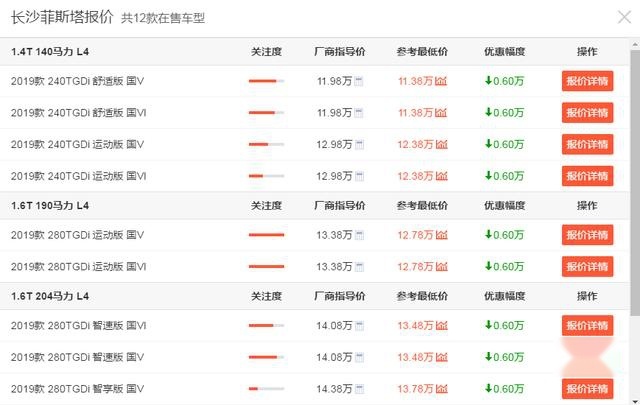View trend chart icon for 280TGDi 智速版 国VI
The width and height of the screenshot is (640, 405).
click(x=442, y=326)
